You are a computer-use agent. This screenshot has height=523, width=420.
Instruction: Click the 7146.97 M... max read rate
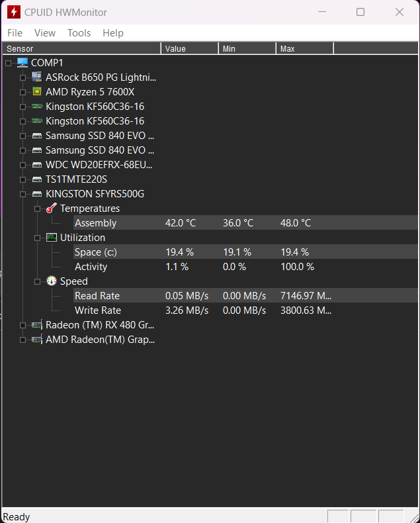point(306,296)
